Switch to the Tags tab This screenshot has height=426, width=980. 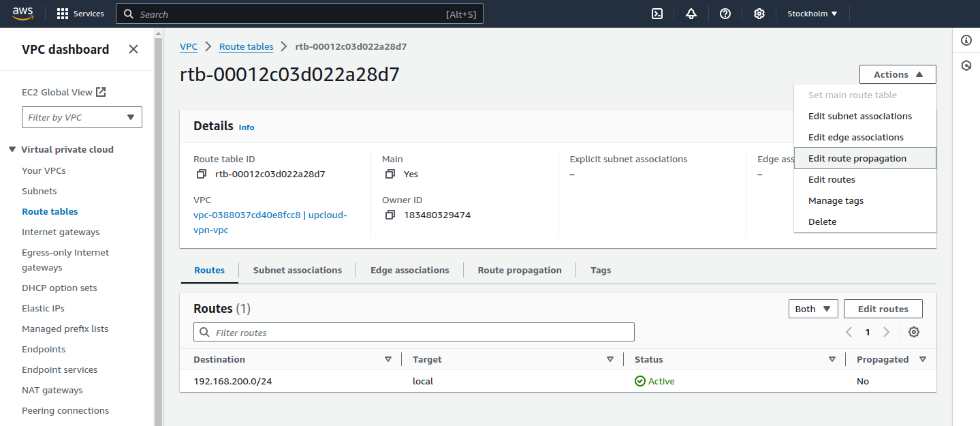[601, 270]
